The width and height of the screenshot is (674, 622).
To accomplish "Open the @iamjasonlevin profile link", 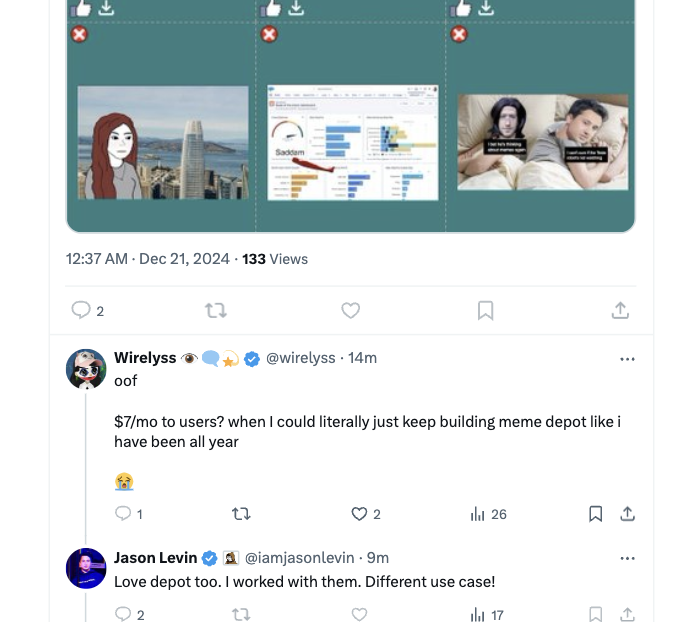I will [299, 558].
